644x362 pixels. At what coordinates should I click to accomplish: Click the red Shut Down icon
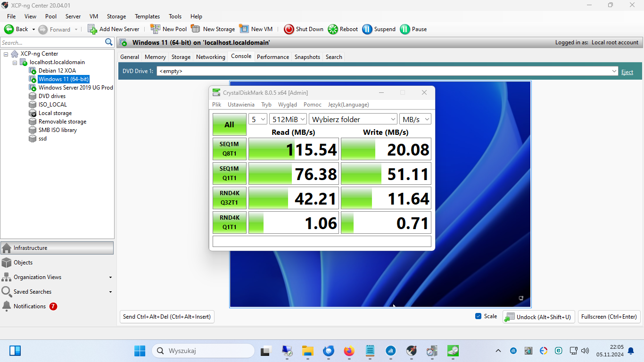289,29
